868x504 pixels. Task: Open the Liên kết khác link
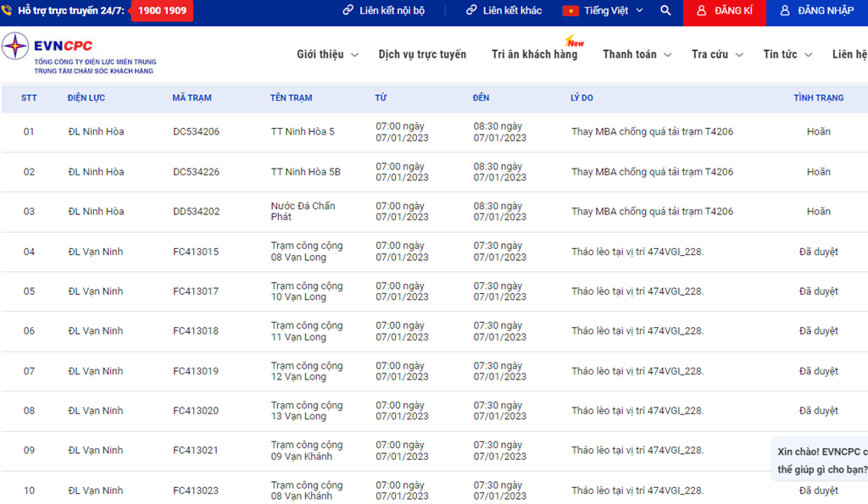pos(512,11)
